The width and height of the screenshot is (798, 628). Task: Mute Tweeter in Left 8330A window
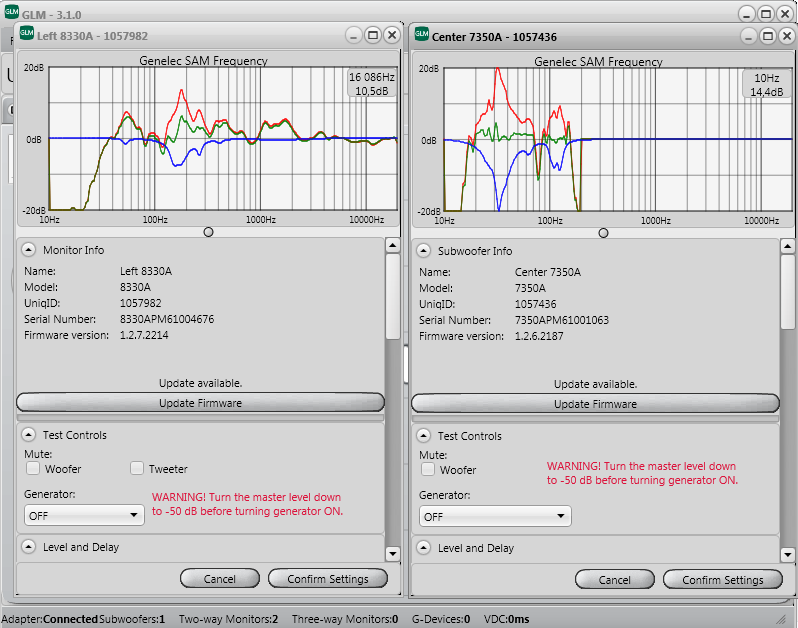[x=137, y=468]
